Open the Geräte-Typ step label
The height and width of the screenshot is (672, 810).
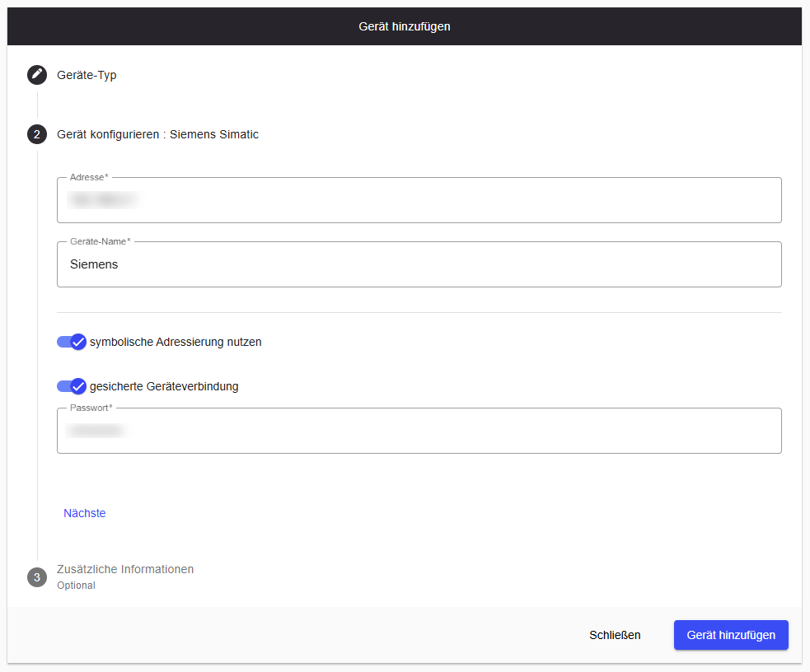87,76
